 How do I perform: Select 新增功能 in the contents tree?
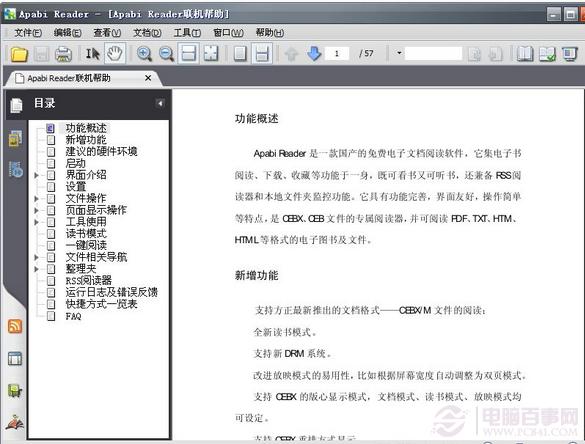(x=86, y=140)
